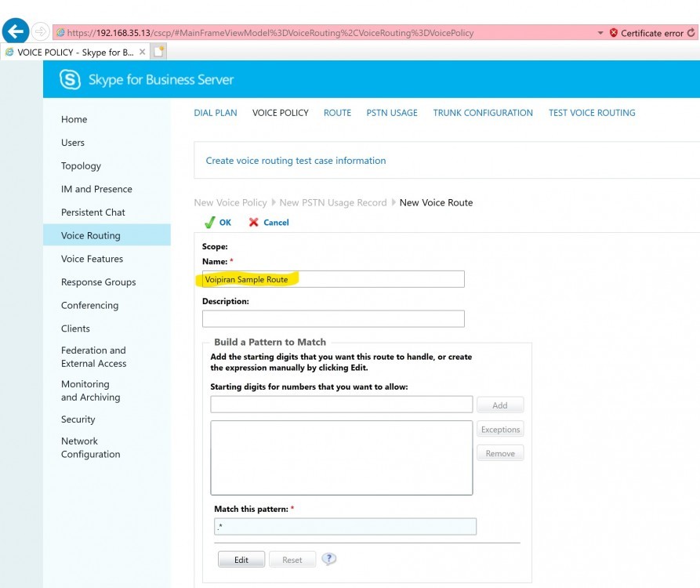The width and height of the screenshot is (700, 588).
Task: Click the Remove button
Action: coord(500,453)
